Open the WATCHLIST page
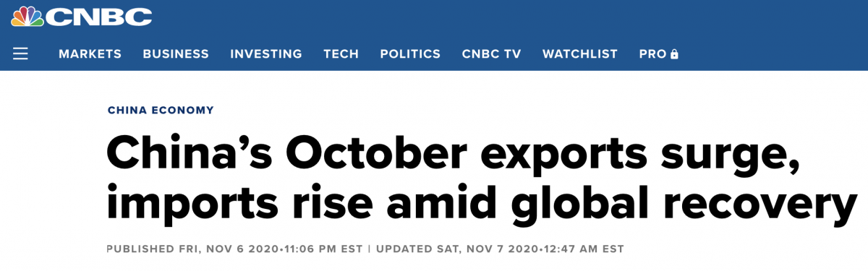Image resolution: width=868 pixels, height=271 pixels. [580, 54]
